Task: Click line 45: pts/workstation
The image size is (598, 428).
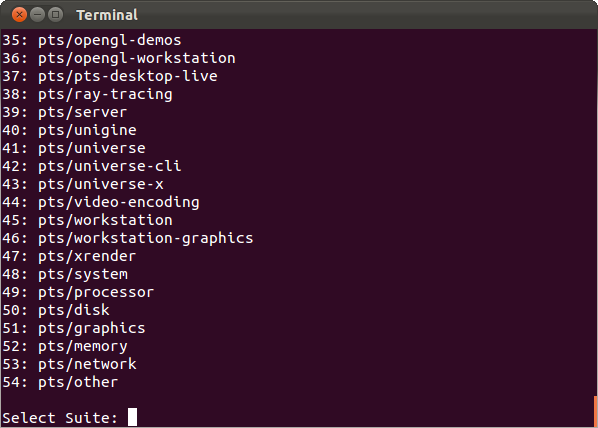Action: click(x=87, y=220)
